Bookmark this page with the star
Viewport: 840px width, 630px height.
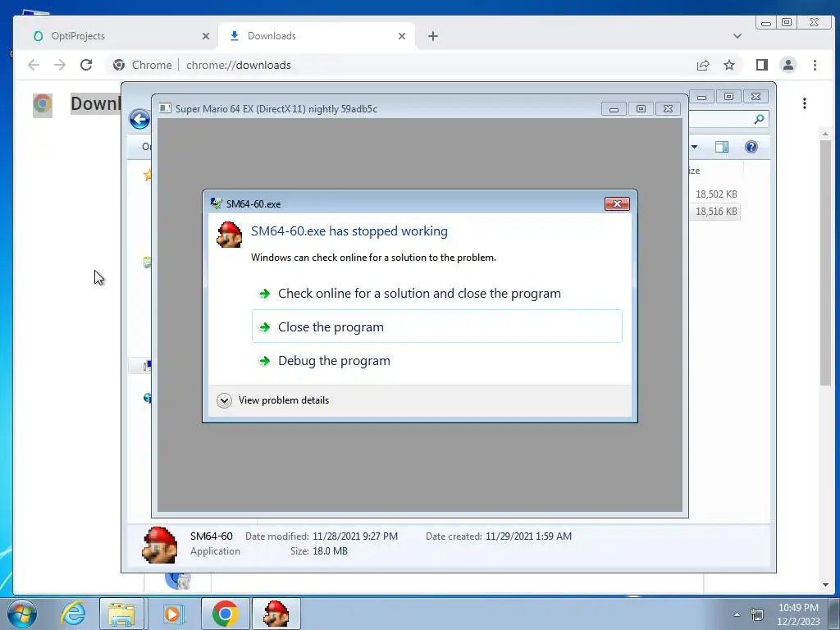[729, 65]
